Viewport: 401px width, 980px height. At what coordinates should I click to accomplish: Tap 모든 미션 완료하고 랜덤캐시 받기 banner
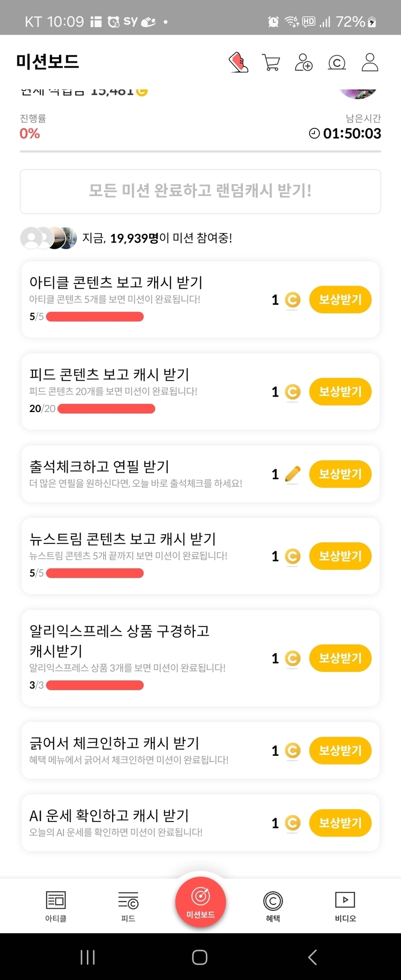pyautogui.click(x=200, y=191)
